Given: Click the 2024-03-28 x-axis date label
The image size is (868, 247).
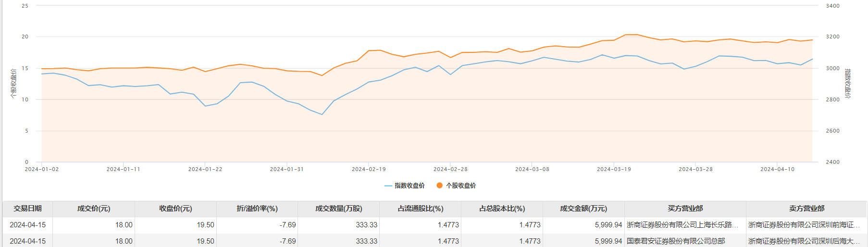Looking at the screenshot, I should click(695, 169).
